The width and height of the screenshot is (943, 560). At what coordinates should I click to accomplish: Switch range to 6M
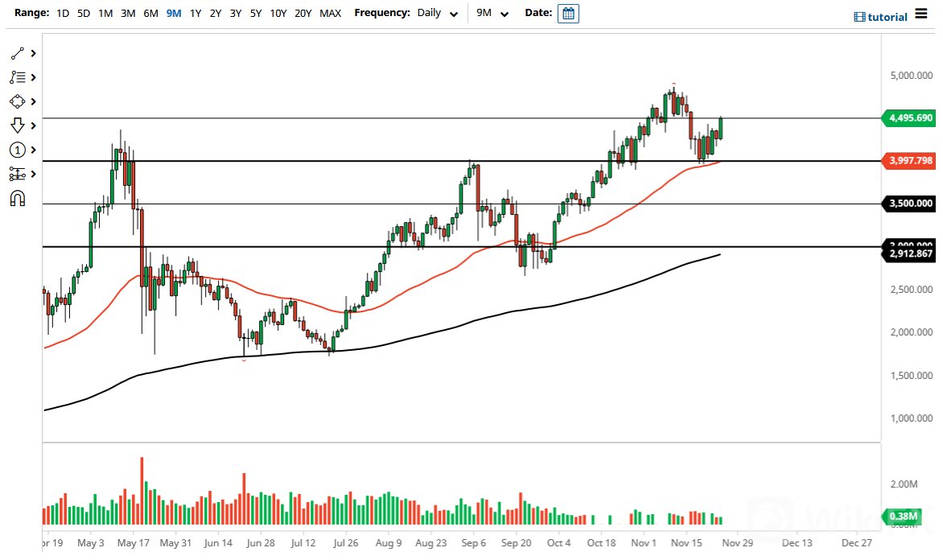tap(150, 14)
